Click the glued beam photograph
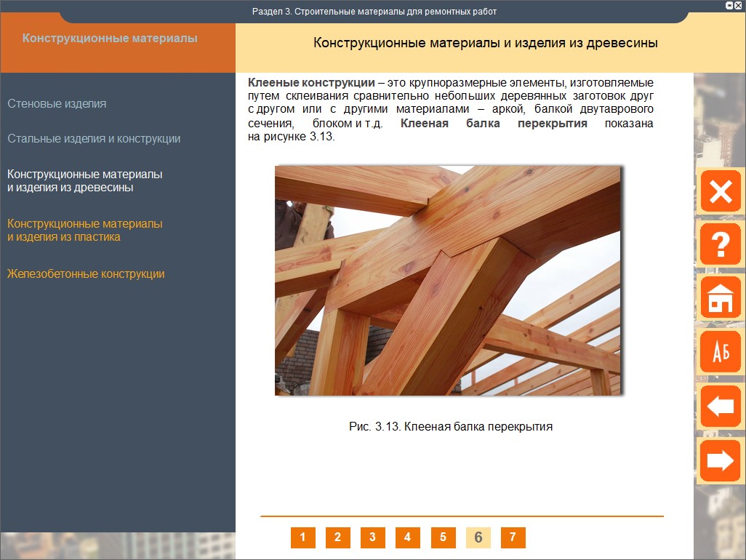This screenshot has height=560, width=746. pos(447,280)
